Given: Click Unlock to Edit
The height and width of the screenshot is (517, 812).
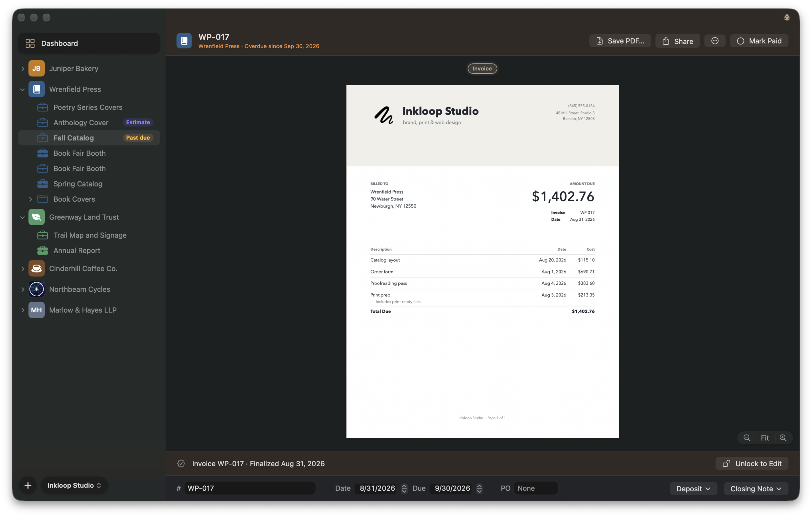Looking at the screenshot, I should 752,464.
